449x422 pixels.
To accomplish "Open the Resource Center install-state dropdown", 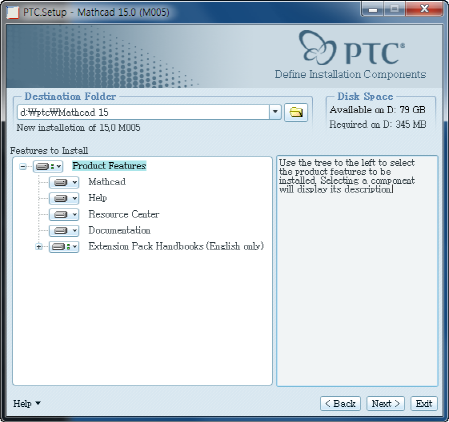I will pos(64,214).
